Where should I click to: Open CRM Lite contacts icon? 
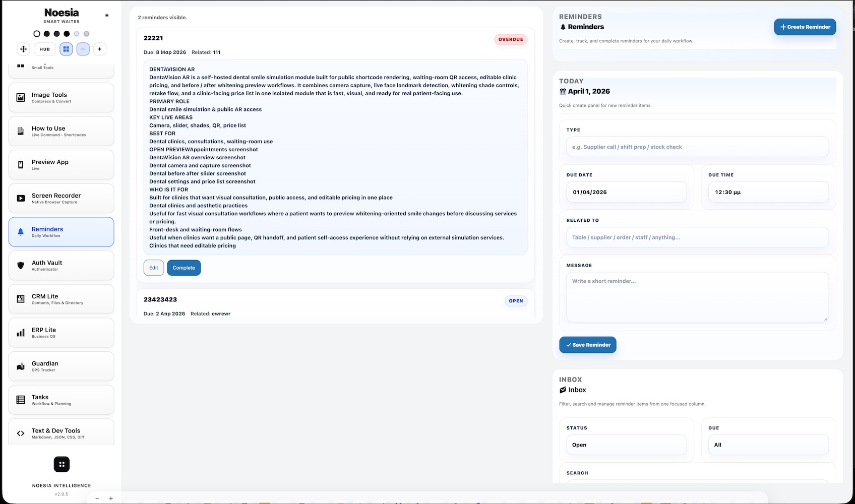tap(21, 299)
